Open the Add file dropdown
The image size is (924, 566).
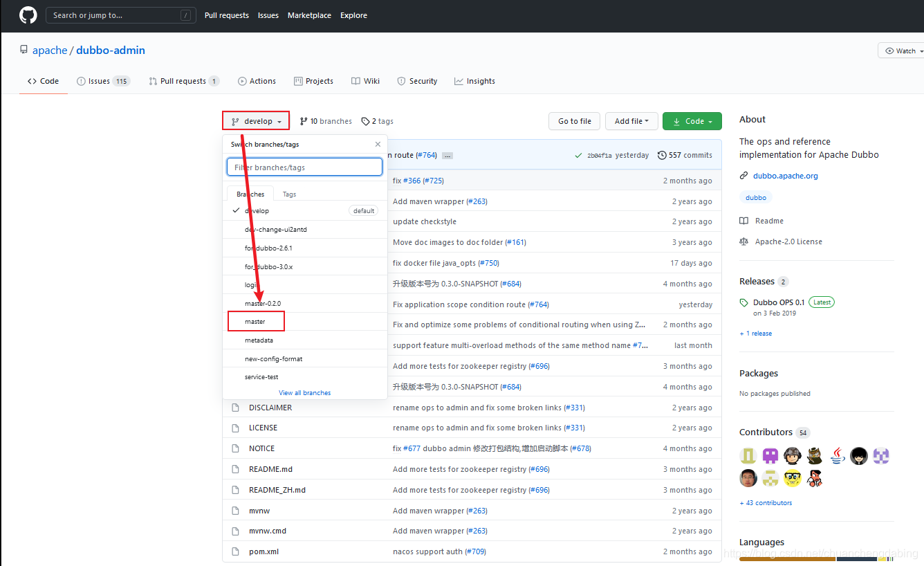(x=633, y=121)
